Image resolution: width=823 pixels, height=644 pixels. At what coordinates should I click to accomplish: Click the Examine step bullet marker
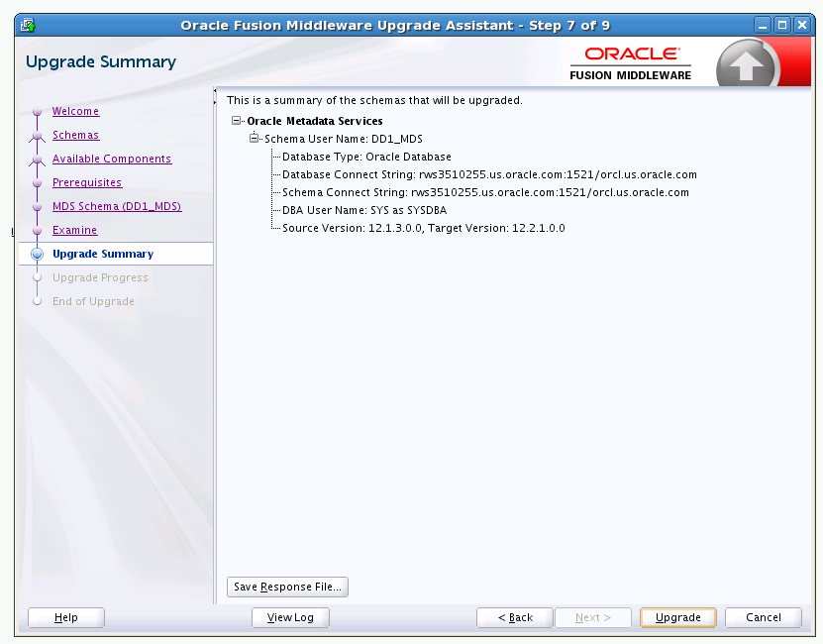[x=37, y=230]
